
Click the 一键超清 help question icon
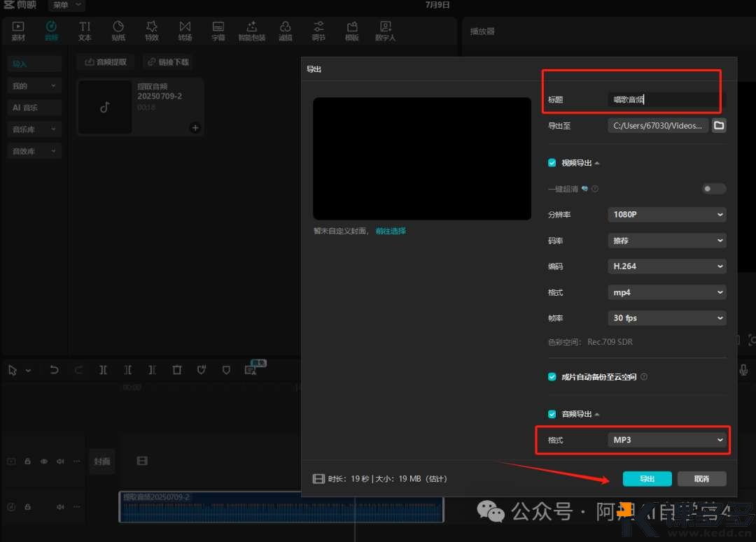[x=595, y=189]
